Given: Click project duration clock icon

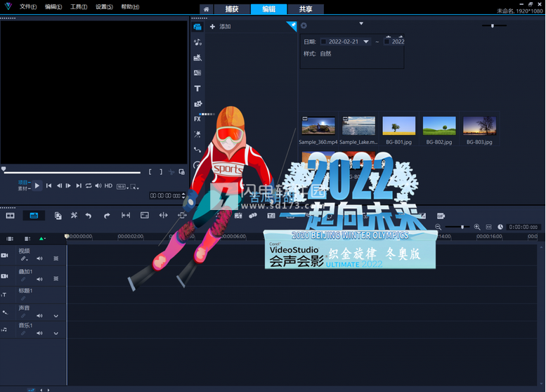Looking at the screenshot, I should [x=500, y=227].
